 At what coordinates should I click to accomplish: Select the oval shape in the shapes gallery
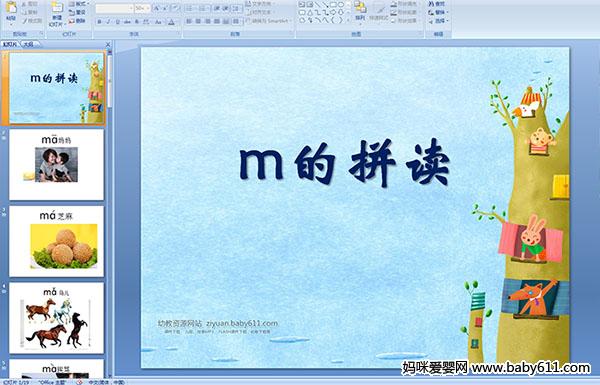(x=341, y=5)
